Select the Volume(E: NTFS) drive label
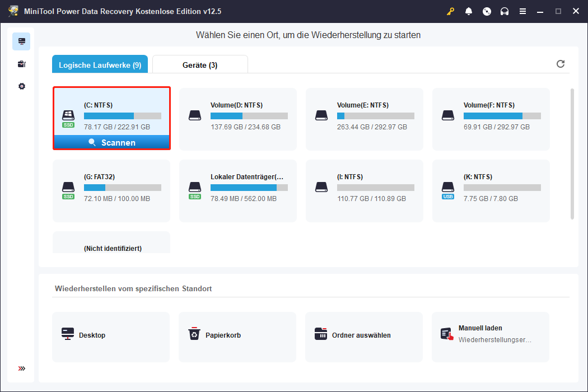 click(363, 105)
